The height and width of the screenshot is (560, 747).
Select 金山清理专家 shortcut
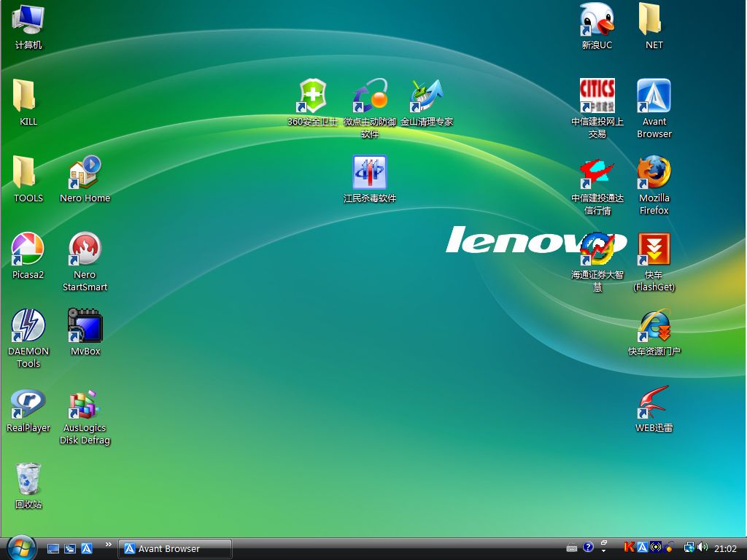[x=426, y=102]
